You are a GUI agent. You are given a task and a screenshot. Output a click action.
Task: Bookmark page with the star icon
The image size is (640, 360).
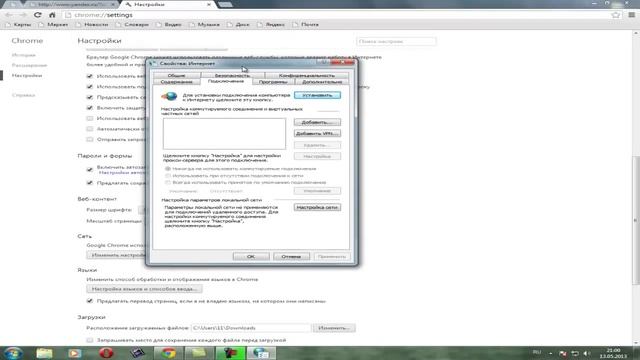click(x=616, y=15)
